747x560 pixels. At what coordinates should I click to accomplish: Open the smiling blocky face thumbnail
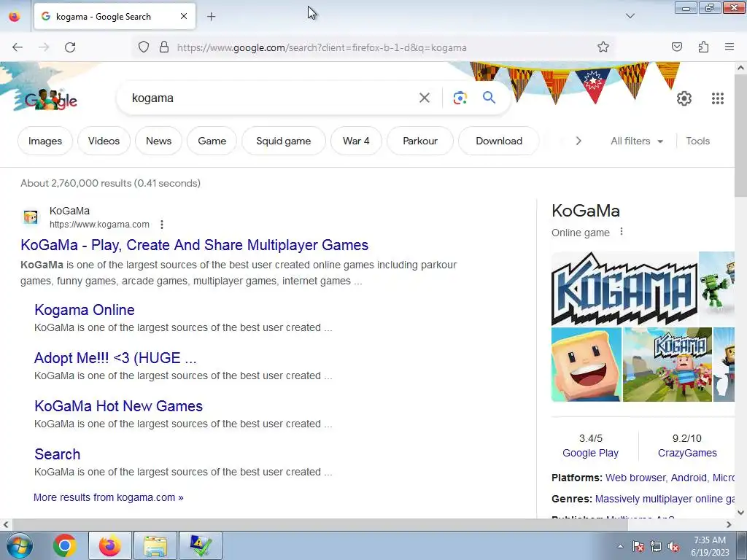(587, 365)
